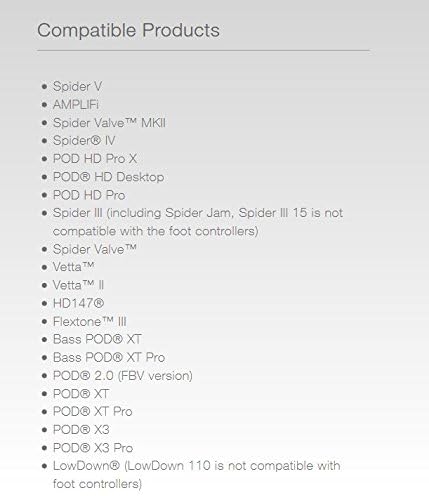Screen dimensions: 429x496
Task: Select POD HD Pro X item
Action: pyautogui.click(x=95, y=159)
